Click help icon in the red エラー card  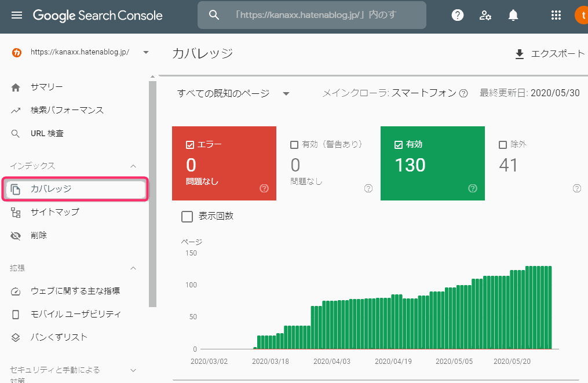264,188
